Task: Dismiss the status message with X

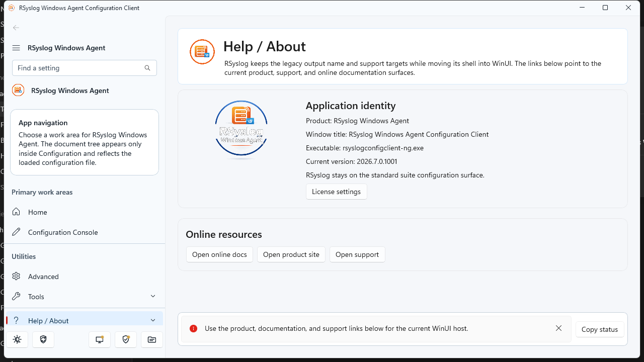Action: point(558,328)
